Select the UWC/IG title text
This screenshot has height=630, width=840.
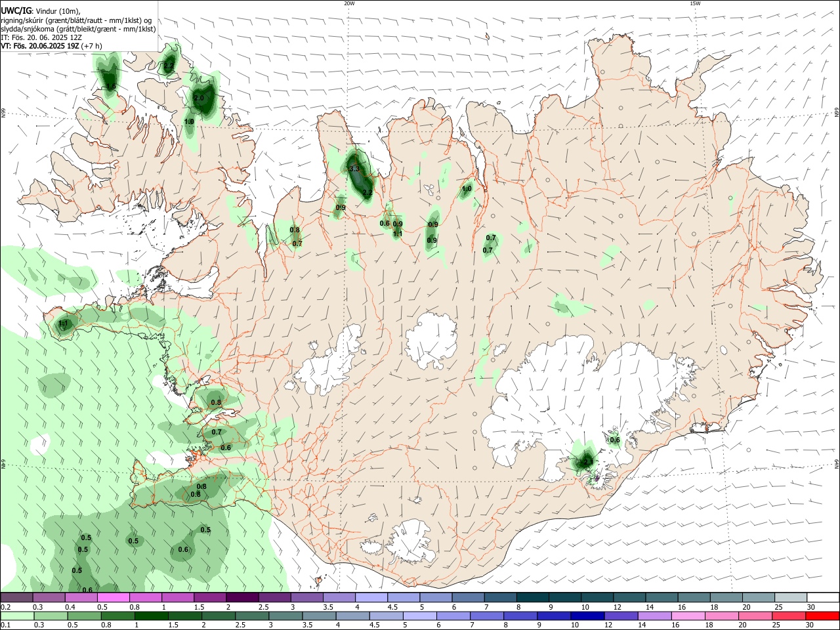tap(16, 10)
